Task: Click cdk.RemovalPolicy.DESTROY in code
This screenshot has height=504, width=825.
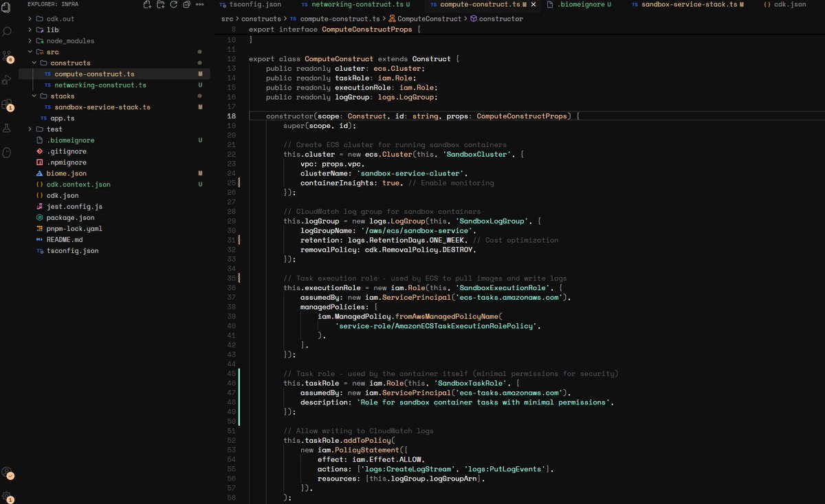Action: tap(420, 250)
